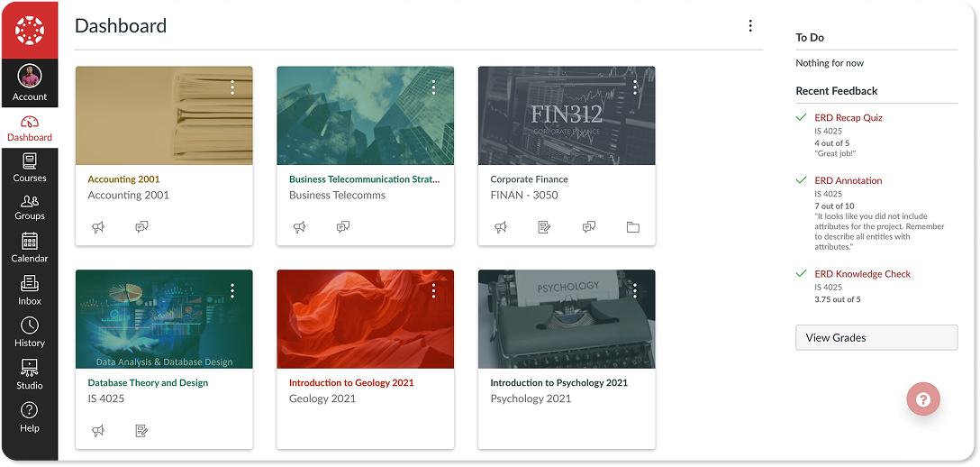The width and height of the screenshot is (980, 467).
Task: Click the Data Analysis course image
Action: click(x=164, y=319)
